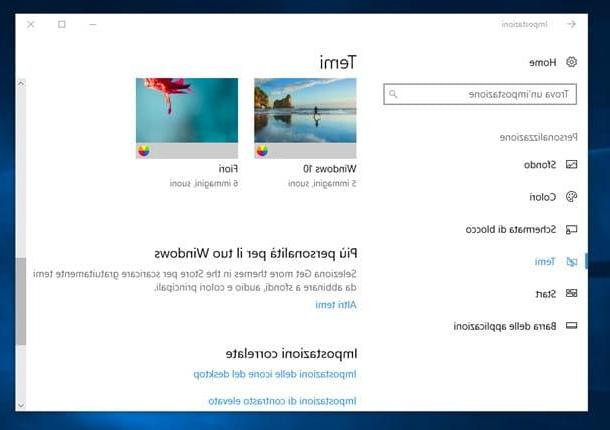Minimize the Impostazioni window
Screen dimensions: 610x430
tap(93, 25)
